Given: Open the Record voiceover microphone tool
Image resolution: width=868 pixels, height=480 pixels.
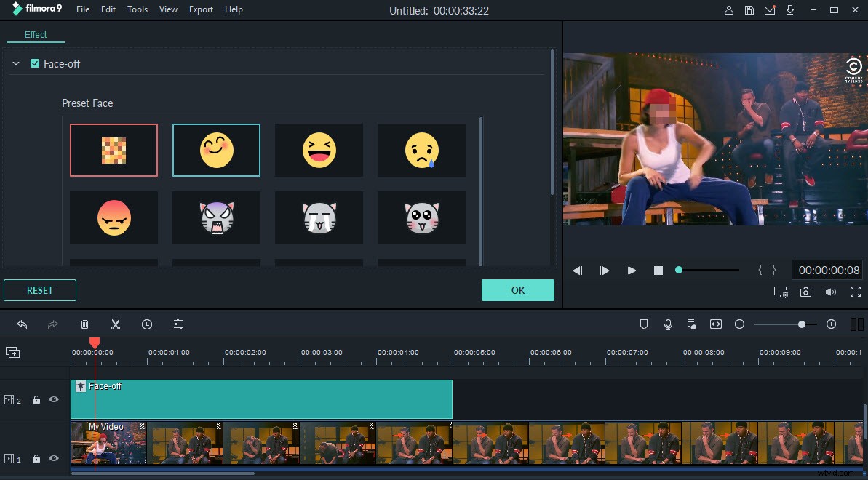Looking at the screenshot, I should point(667,324).
